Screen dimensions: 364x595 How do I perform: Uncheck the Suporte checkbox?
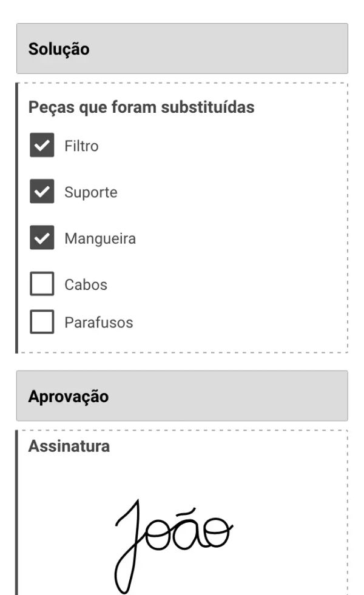coord(42,192)
